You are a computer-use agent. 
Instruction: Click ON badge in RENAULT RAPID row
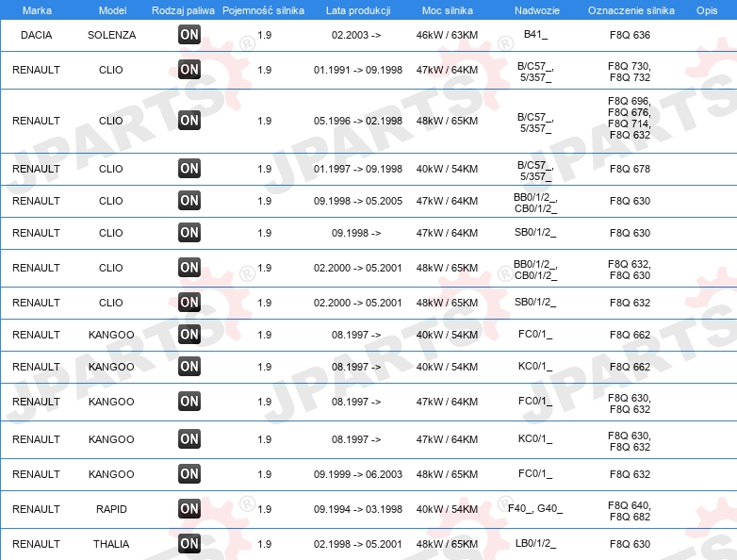click(189, 508)
